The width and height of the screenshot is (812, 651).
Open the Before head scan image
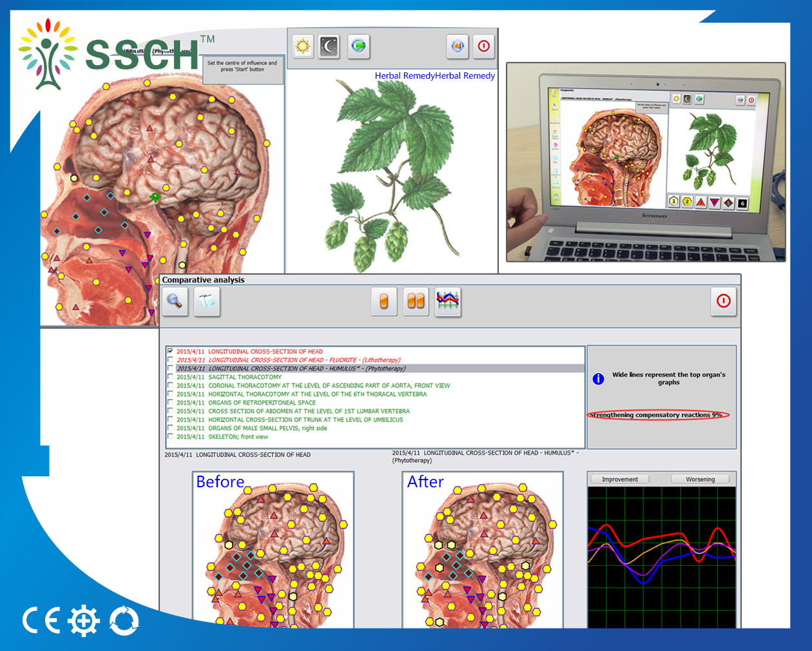(x=273, y=550)
